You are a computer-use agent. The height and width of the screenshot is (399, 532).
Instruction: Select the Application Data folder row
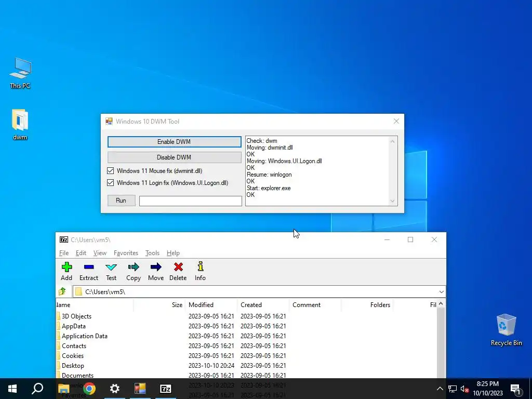click(246, 336)
